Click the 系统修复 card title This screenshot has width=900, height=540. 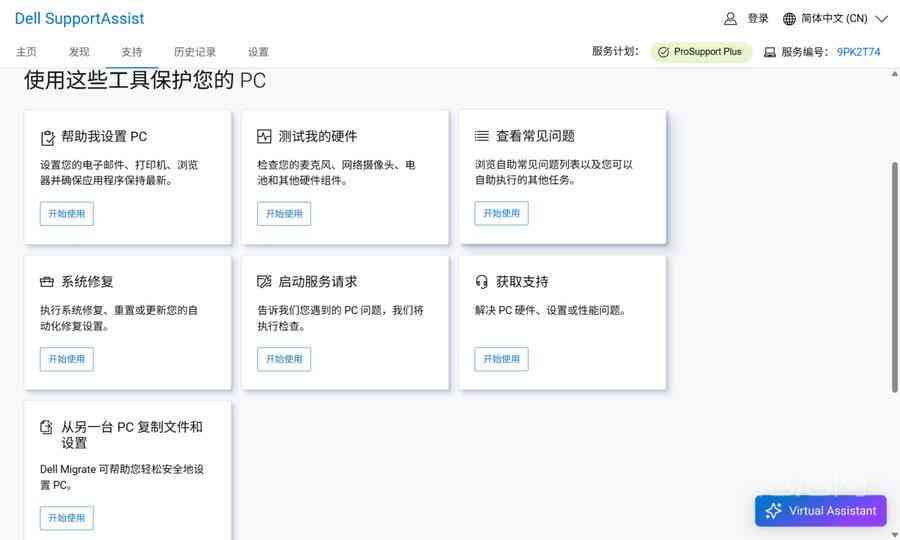coord(87,282)
